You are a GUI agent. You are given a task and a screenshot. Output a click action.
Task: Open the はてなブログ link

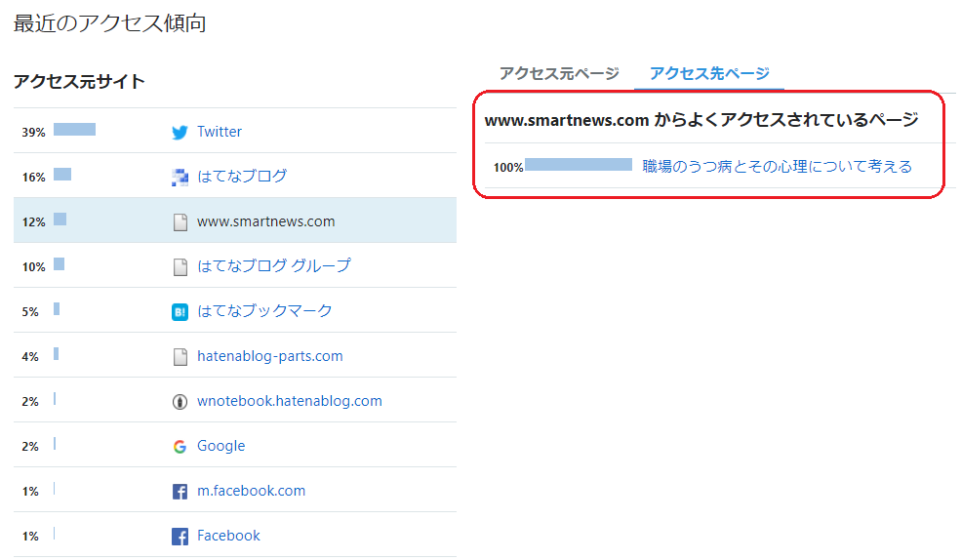(242, 177)
